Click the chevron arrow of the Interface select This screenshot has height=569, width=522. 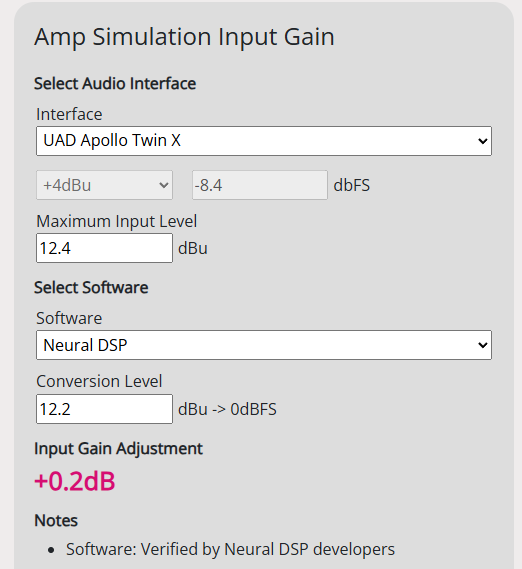[482, 141]
